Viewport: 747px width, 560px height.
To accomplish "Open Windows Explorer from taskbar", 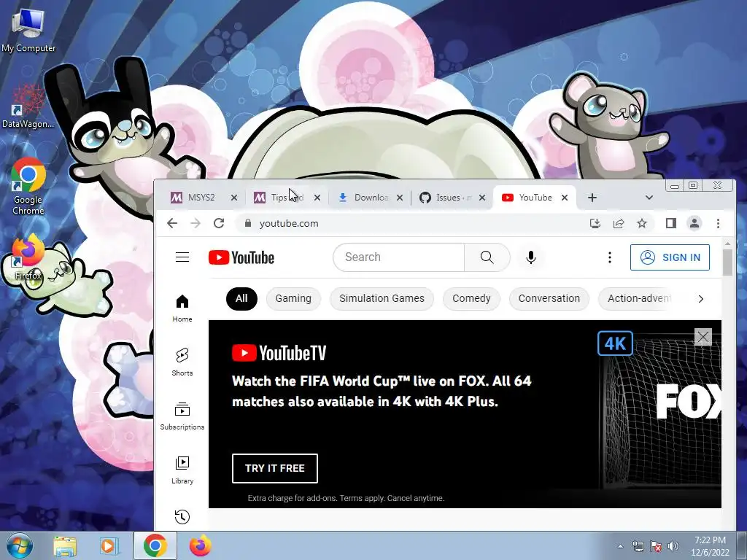I will click(65, 545).
